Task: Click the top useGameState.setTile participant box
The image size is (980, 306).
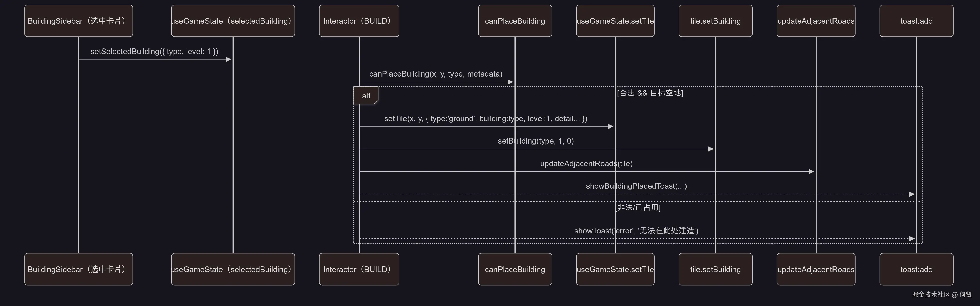Action: [615, 21]
